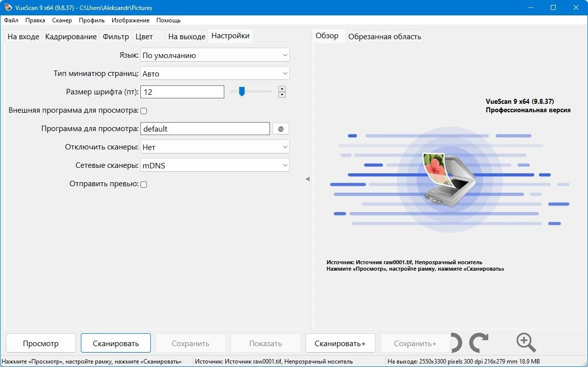Maximize the VueScan window
This screenshot has height=367, width=588.
[553, 7]
